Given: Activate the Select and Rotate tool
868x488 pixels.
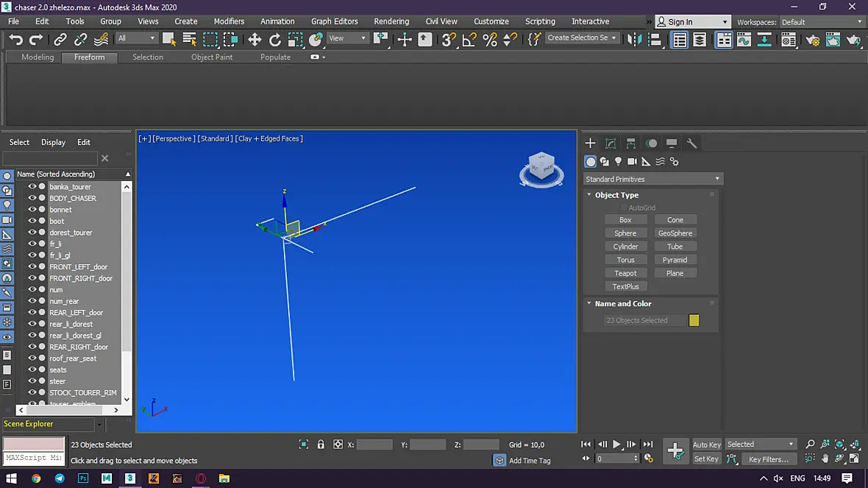Looking at the screenshot, I should 274,39.
